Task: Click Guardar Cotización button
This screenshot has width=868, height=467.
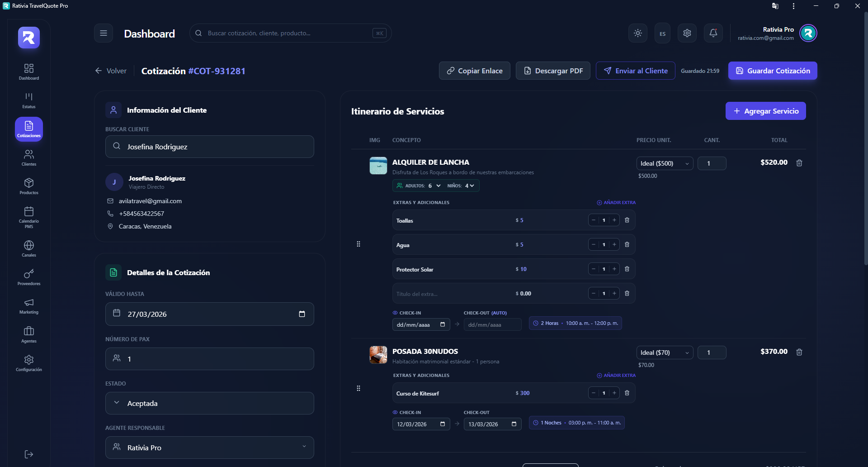Action: 773,71
